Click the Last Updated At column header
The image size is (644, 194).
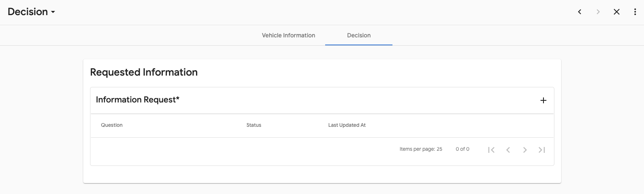[x=347, y=125]
